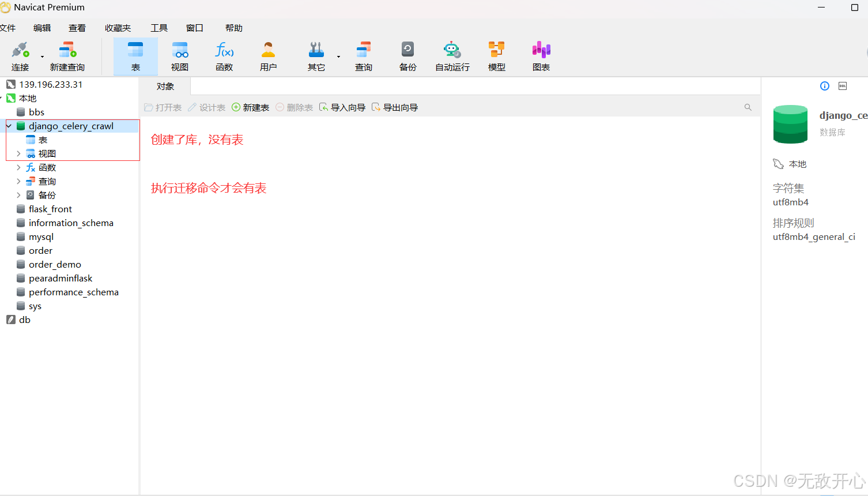The width and height of the screenshot is (868, 496).
Task: Select the flask_front database
Action: pos(50,209)
